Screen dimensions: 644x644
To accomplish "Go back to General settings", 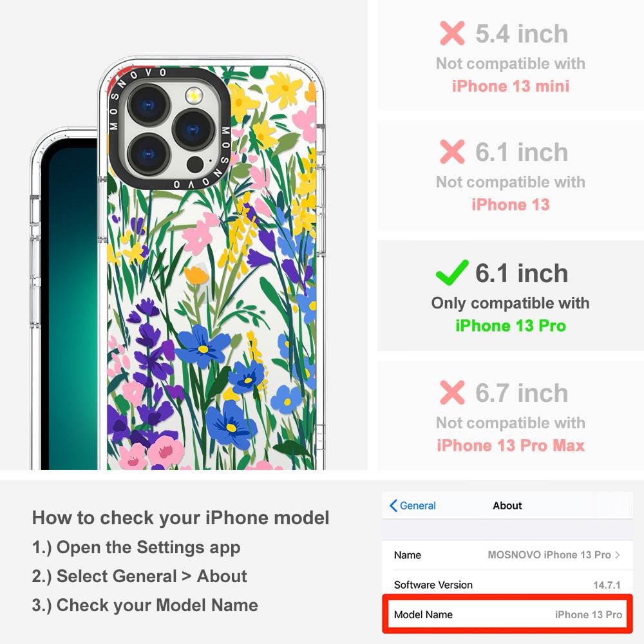I will pos(412,506).
